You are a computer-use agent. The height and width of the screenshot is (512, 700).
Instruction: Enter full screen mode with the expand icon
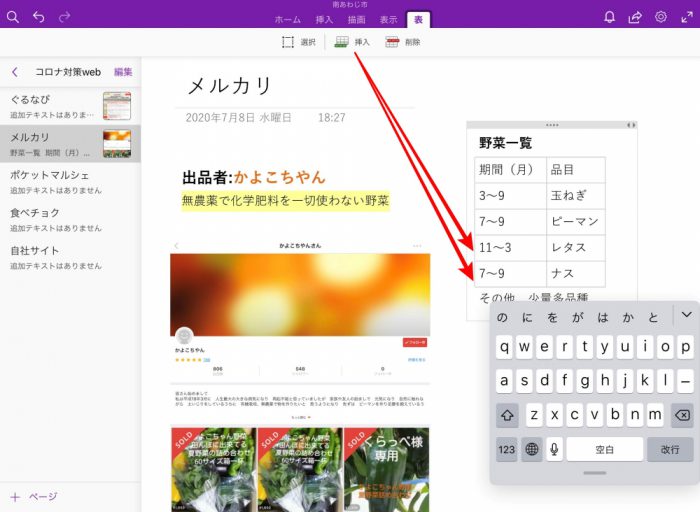(687, 17)
